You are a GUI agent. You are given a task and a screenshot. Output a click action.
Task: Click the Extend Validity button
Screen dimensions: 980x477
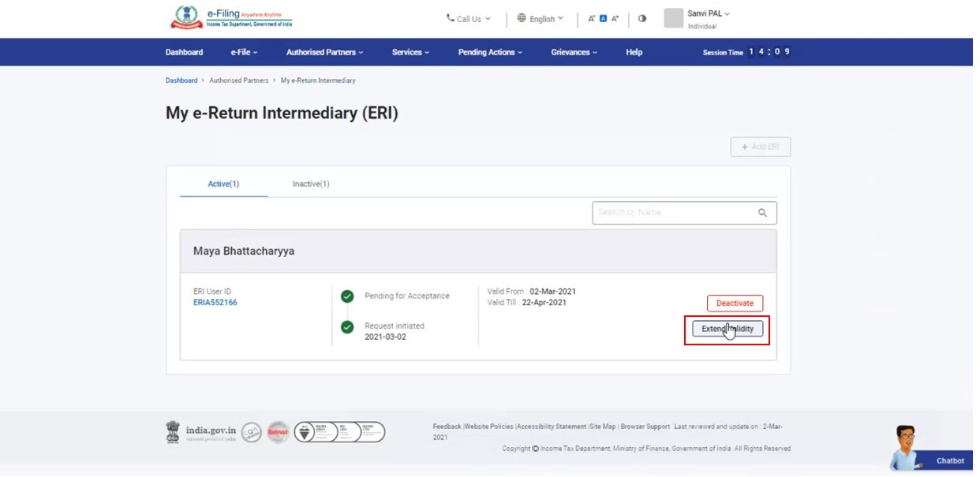click(728, 329)
